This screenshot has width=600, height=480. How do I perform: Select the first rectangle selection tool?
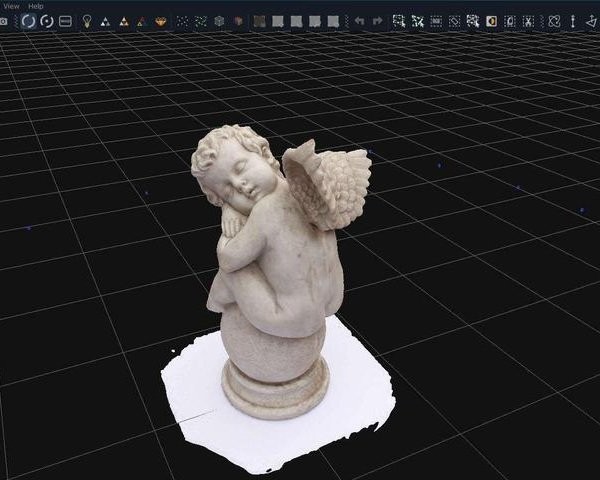[399, 21]
